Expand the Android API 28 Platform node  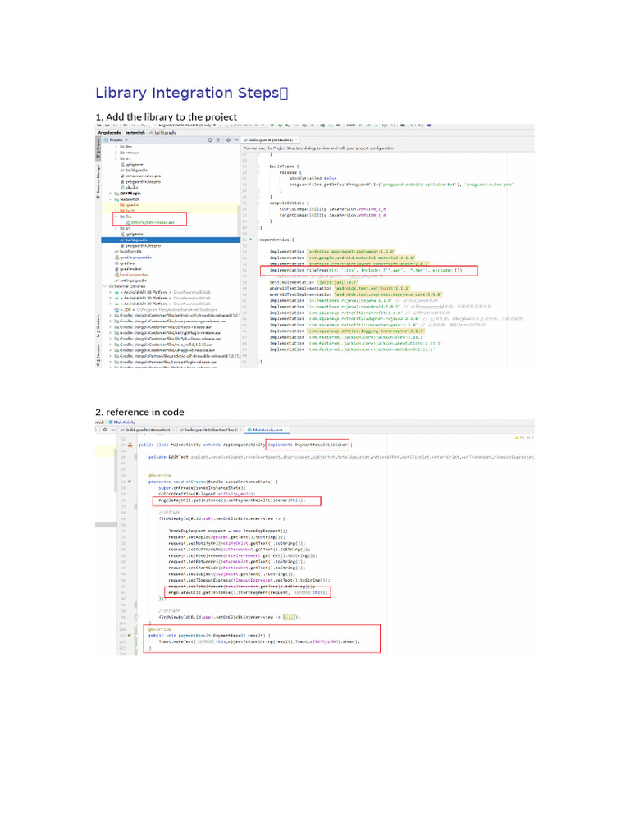[x=111, y=292]
